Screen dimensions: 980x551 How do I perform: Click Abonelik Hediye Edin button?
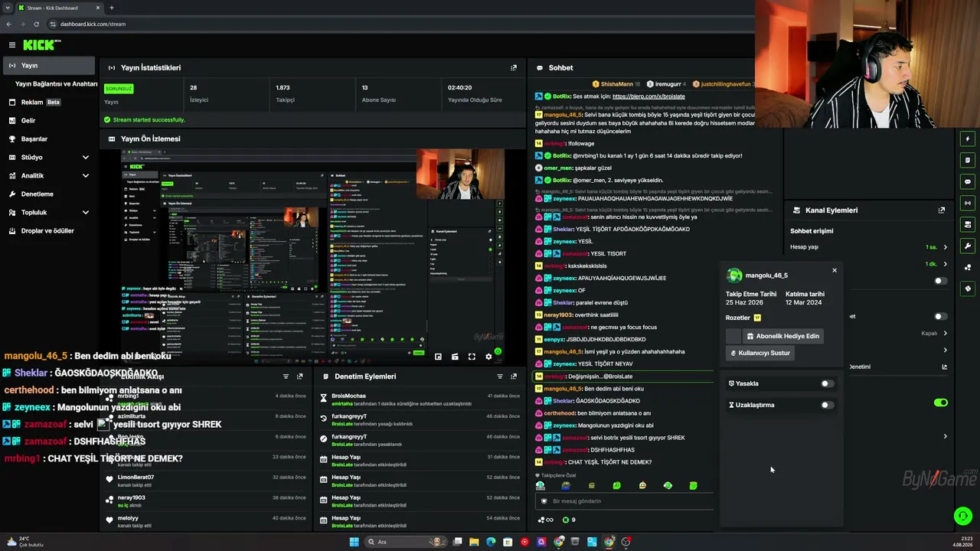coord(782,336)
